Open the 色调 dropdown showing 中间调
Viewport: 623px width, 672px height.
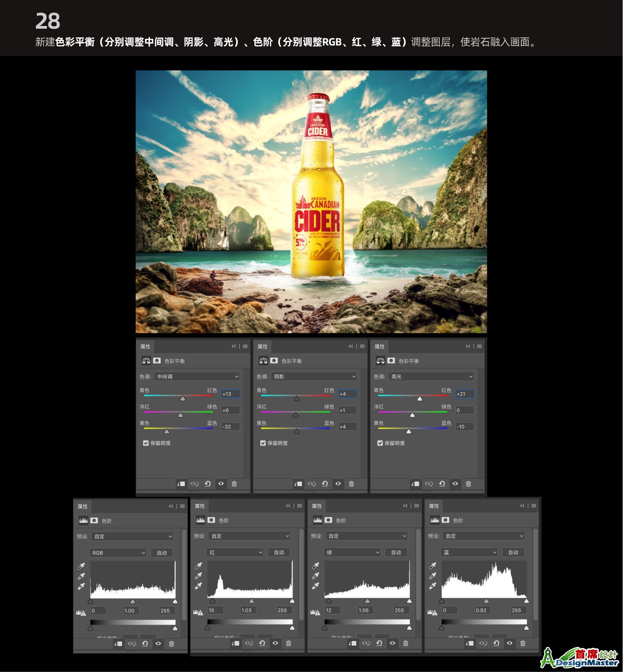point(197,376)
